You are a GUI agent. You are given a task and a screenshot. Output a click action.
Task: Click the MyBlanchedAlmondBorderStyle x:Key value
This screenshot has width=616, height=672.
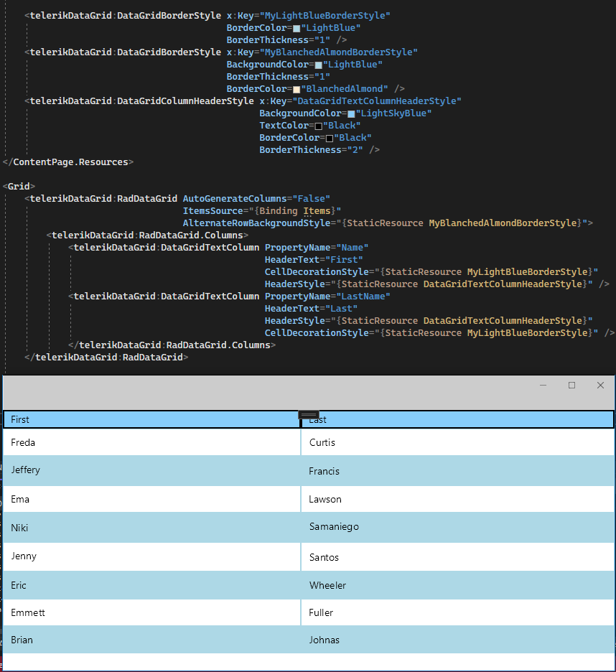click(339, 52)
